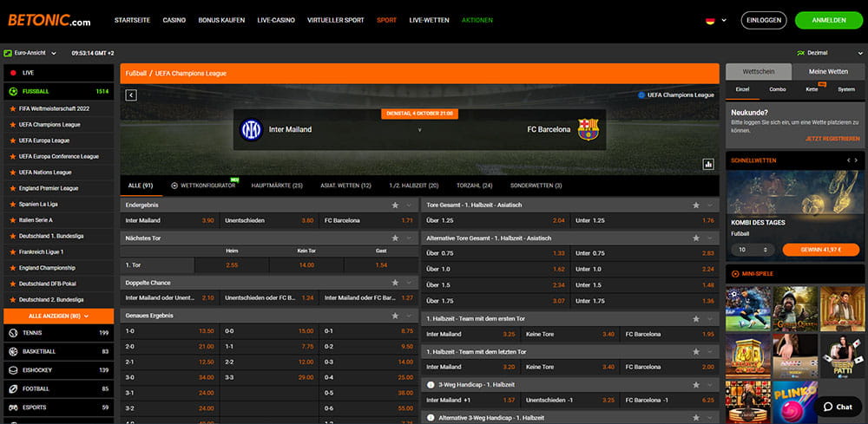Open the Chat bubble widget
868x424 pixels.
(x=838, y=407)
